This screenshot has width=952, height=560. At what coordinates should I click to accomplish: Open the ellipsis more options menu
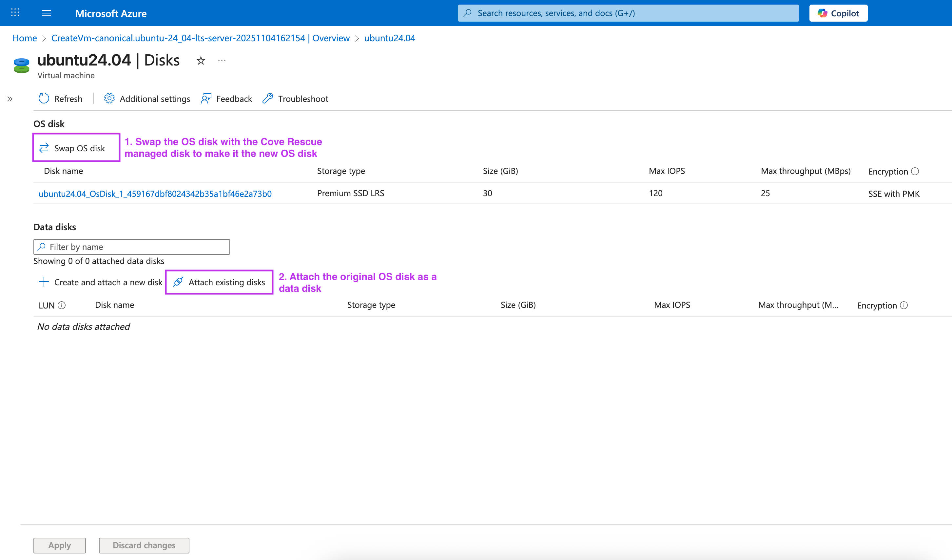click(222, 60)
